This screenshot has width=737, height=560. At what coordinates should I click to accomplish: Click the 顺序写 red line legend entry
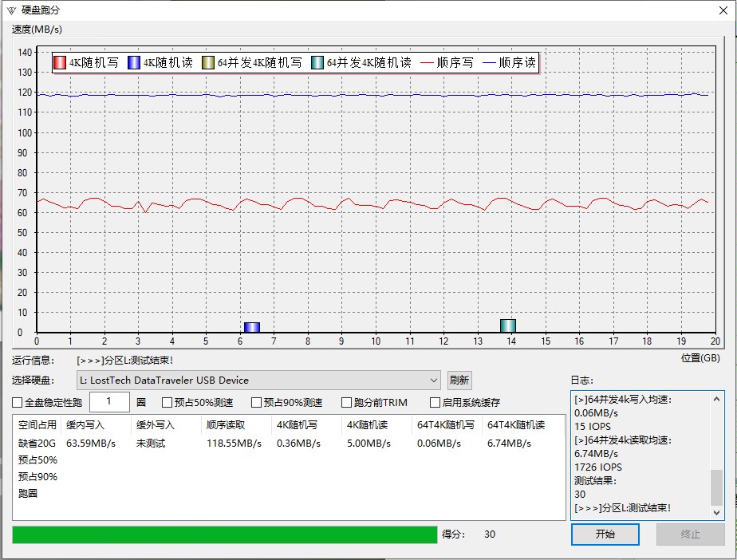447,62
